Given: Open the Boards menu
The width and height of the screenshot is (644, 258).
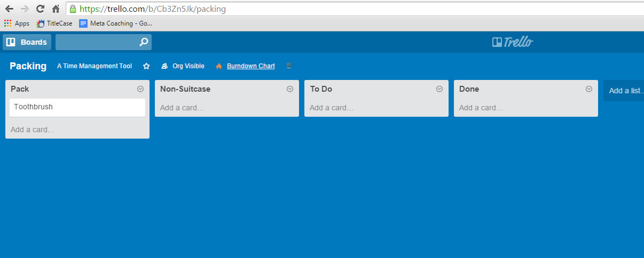Looking at the screenshot, I should pyautogui.click(x=27, y=42).
